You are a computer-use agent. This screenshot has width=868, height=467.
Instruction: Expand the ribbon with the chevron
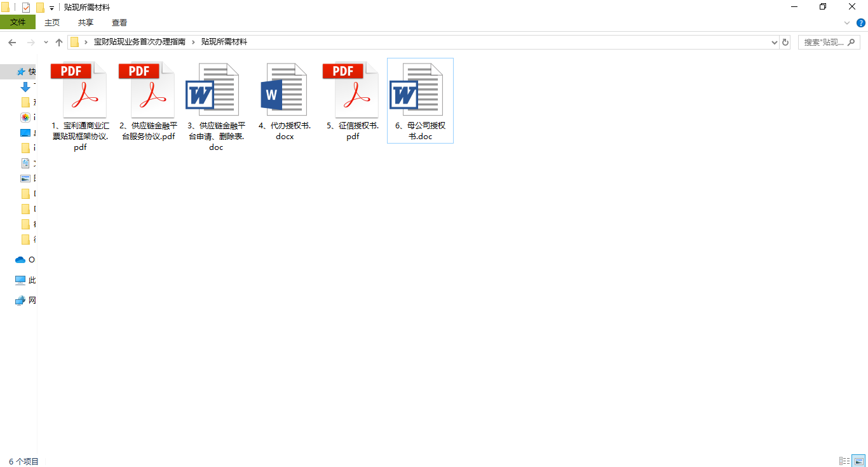click(x=847, y=22)
